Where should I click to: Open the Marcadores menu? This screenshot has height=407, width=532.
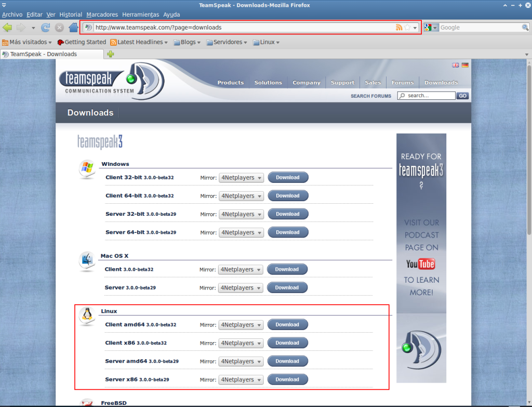click(102, 15)
